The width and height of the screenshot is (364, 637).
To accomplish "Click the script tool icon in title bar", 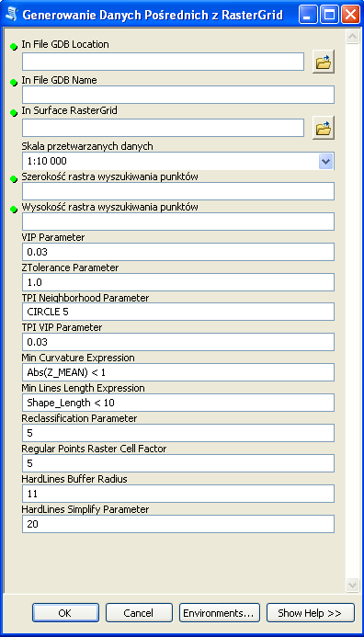I will (12, 16).
